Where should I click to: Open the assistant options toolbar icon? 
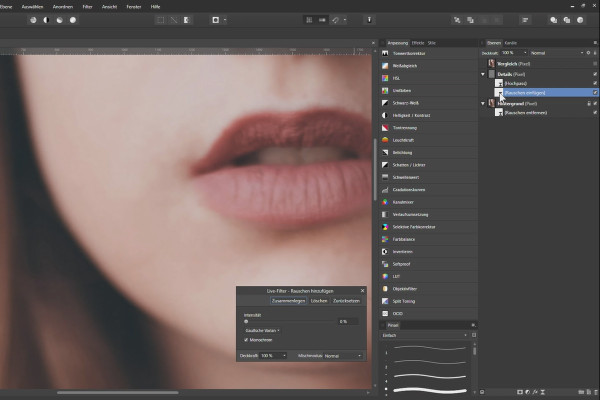tap(369, 20)
